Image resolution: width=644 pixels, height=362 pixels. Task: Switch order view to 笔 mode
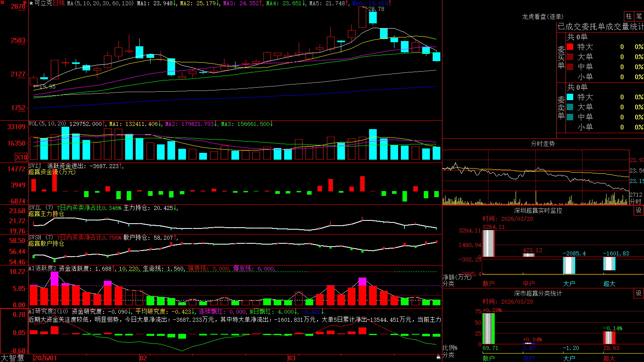point(639,16)
